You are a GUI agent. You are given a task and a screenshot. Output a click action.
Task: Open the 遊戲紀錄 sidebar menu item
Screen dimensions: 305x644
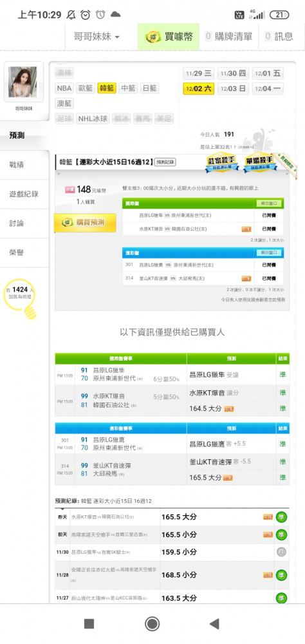pyautogui.click(x=24, y=194)
